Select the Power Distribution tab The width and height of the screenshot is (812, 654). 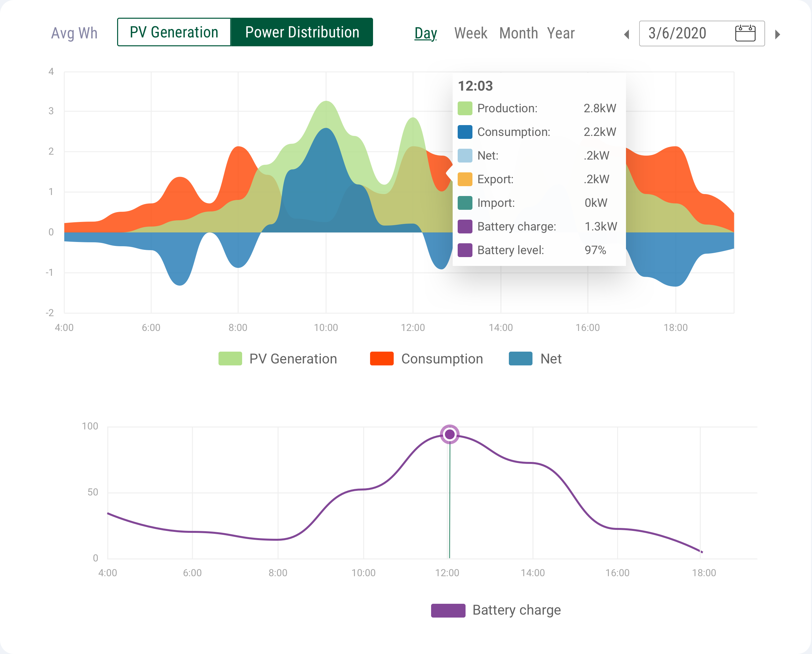302,32
